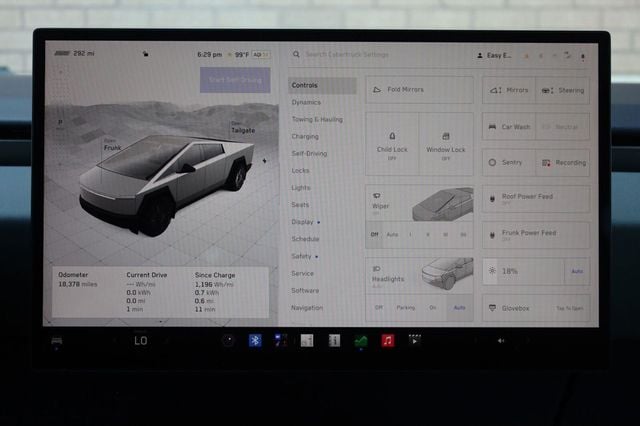This screenshot has width=640, height=426.
Task: Tap the lock icon above the truck
Action: (x=145, y=53)
